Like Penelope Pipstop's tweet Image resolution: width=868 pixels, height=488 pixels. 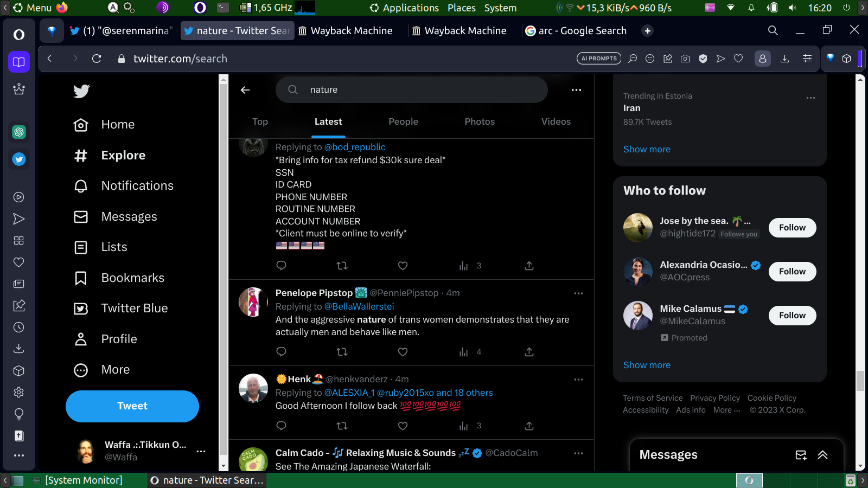click(403, 352)
